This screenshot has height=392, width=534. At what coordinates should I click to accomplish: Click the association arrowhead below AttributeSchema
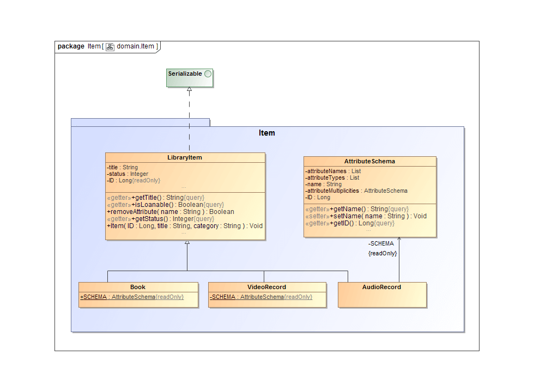tap(399, 240)
